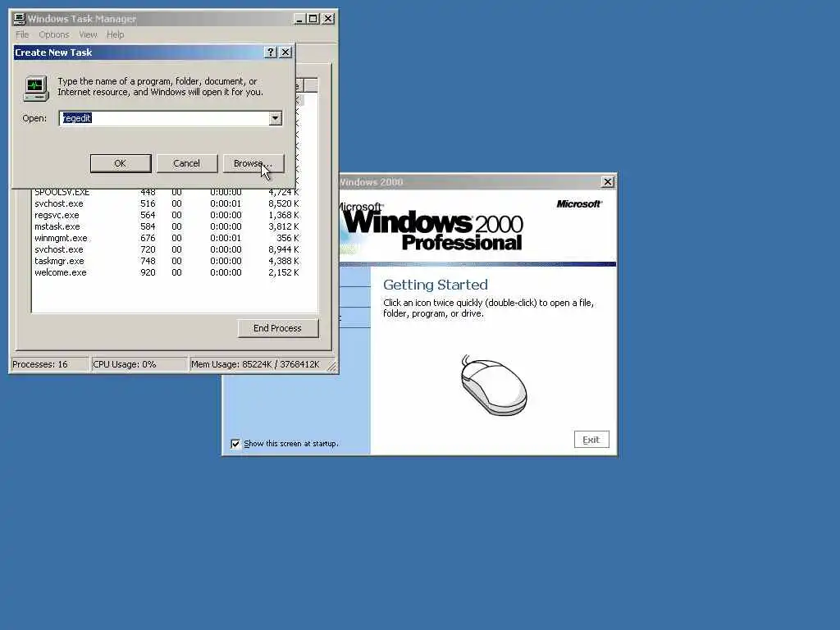Click the Browse... button
This screenshot has height=630, width=840.
coord(253,163)
